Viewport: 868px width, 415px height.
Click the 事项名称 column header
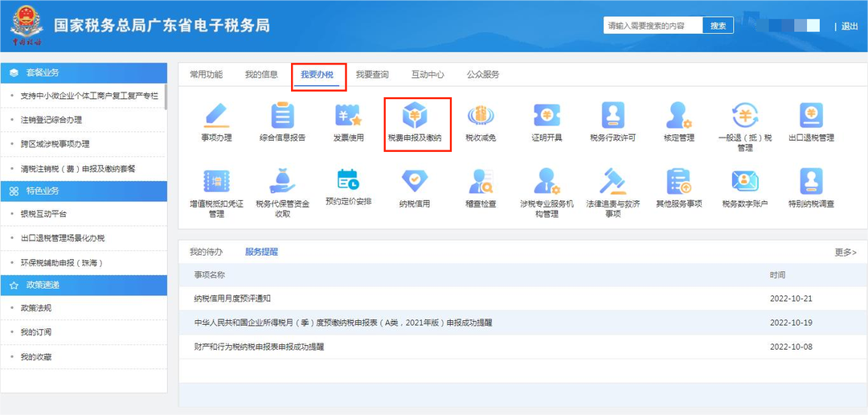pos(209,275)
